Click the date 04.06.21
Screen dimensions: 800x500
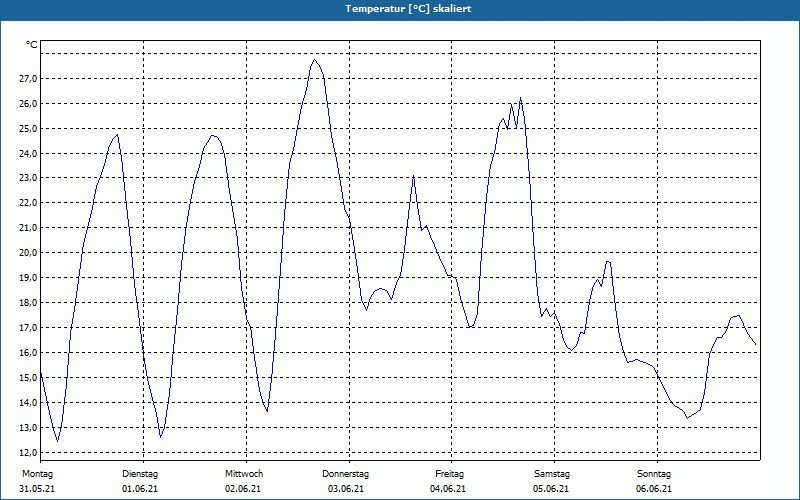[448, 489]
